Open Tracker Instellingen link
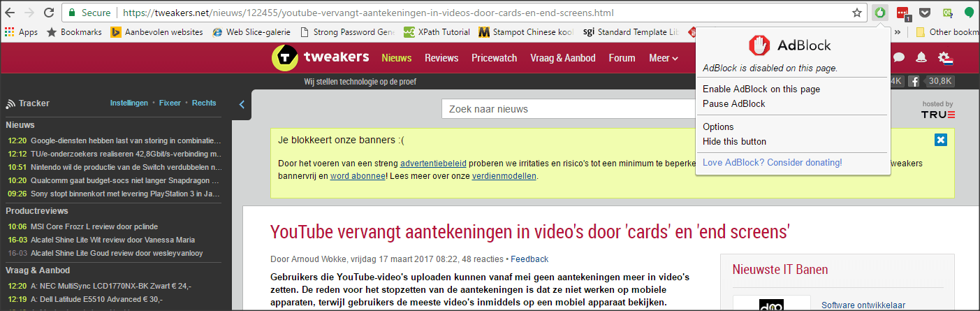 coord(129,103)
